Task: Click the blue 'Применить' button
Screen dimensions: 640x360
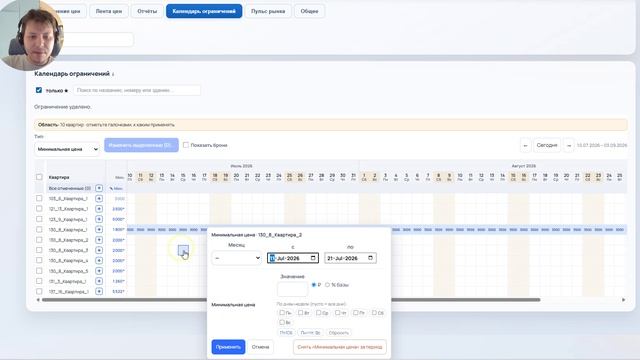Action: [228, 347]
